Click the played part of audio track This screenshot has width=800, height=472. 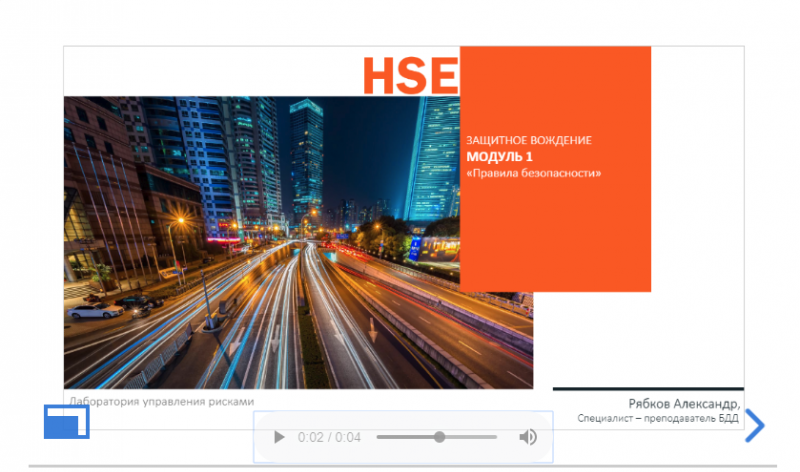click(406, 437)
